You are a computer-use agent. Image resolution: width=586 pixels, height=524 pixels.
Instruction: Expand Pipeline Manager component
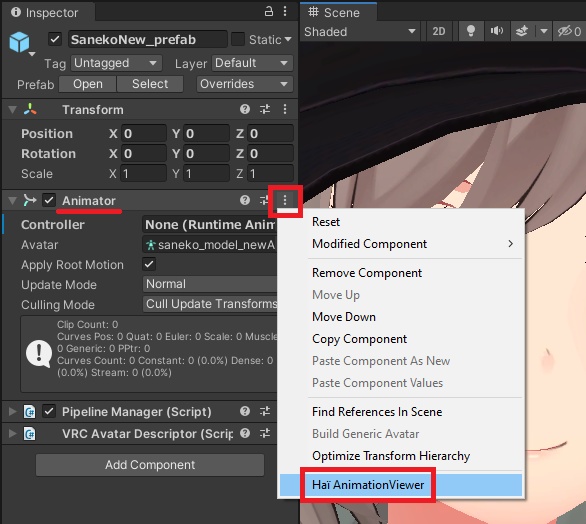pyautogui.click(x=12, y=412)
